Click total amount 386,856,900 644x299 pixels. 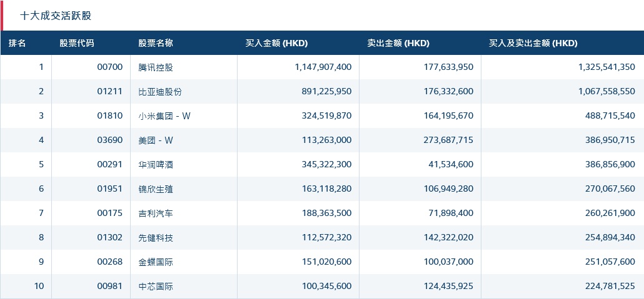click(610, 164)
